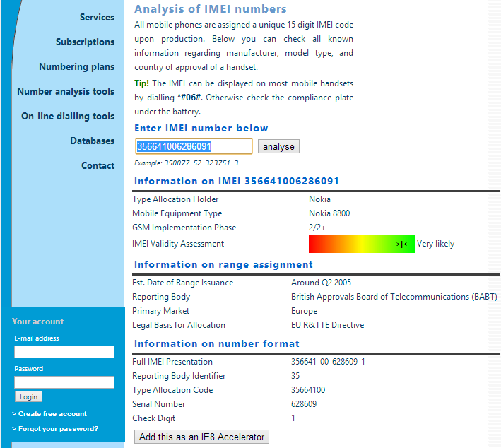Select the full IMEI '356641-00-628609-1'
501x448 pixels.
(328, 362)
